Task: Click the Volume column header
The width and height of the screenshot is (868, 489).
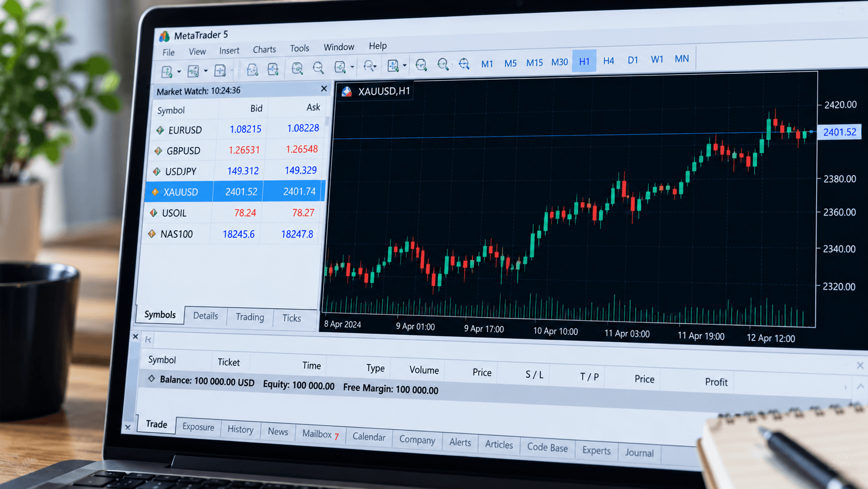Action: pos(424,370)
